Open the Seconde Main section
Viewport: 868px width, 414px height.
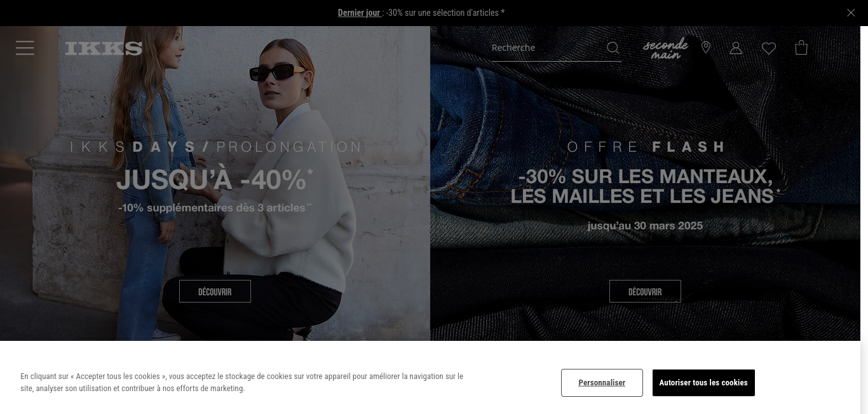(x=665, y=48)
